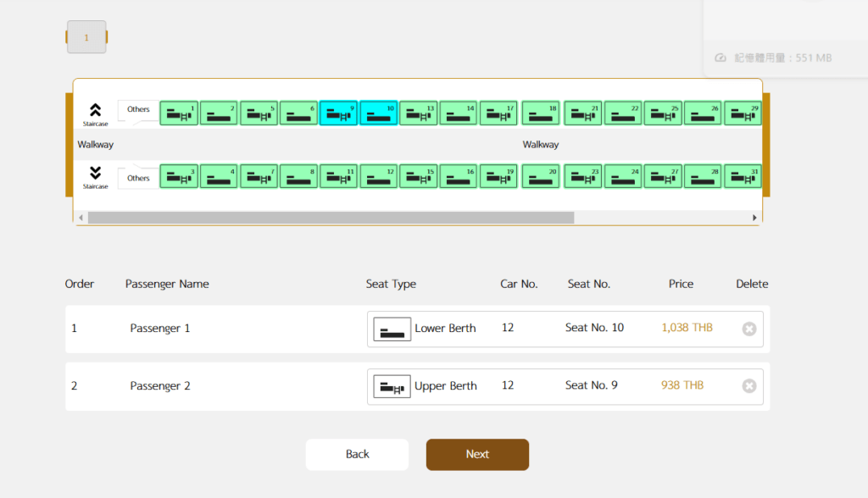Toggle seat 22 selection
Viewport: 868px width, 498px height.
pyautogui.click(x=623, y=113)
